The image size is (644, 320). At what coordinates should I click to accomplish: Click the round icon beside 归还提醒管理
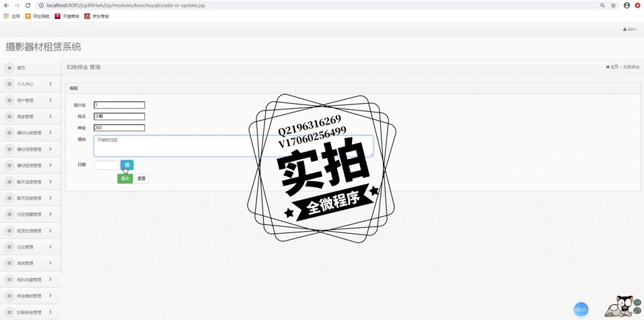tap(9, 214)
